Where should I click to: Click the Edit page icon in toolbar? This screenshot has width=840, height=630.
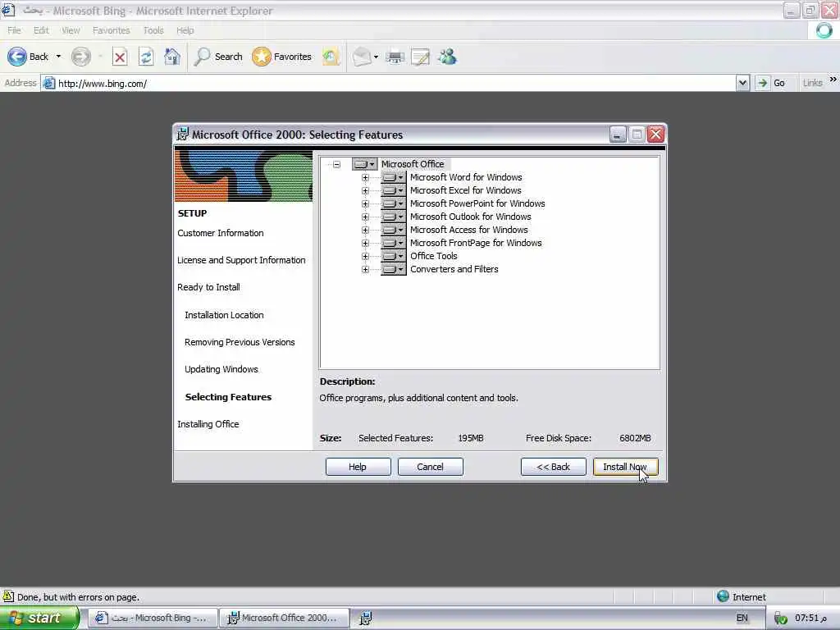click(x=421, y=57)
